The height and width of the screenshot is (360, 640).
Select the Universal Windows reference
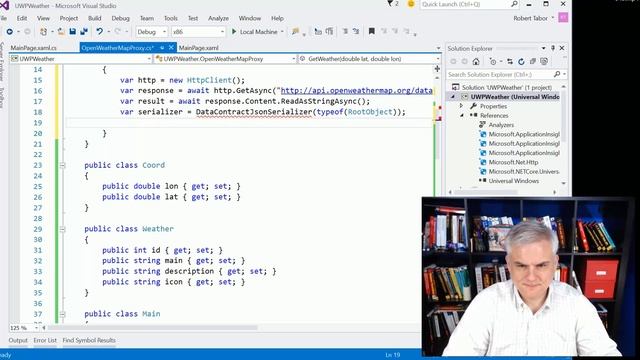513,181
